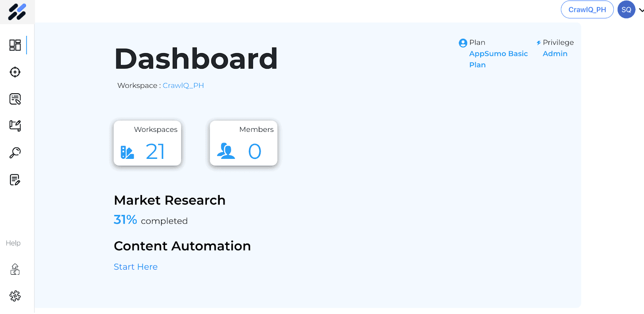The width and height of the screenshot is (644, 314).
Task: Click the 31% completed progress text
Action: pos(151,220)
